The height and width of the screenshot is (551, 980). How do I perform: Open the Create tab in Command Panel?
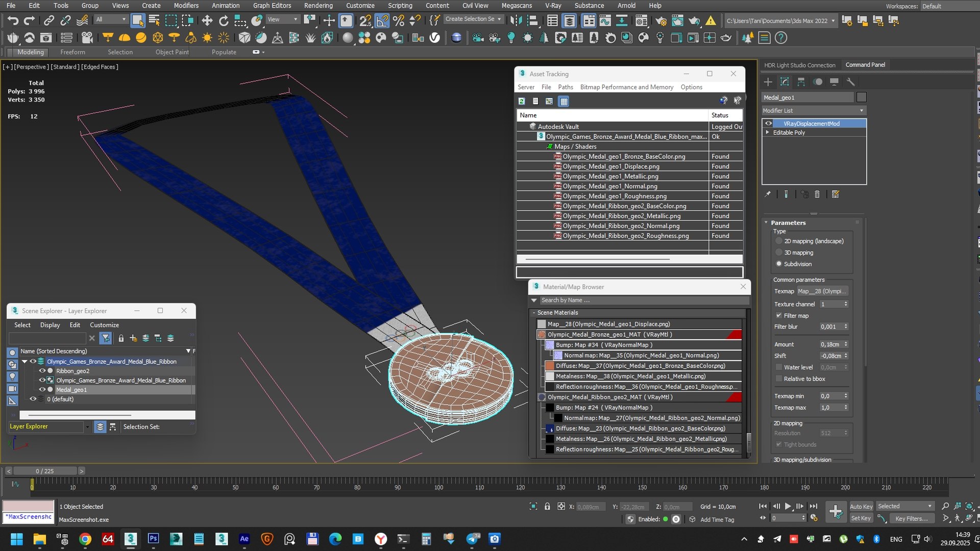(x=768, y=82)
